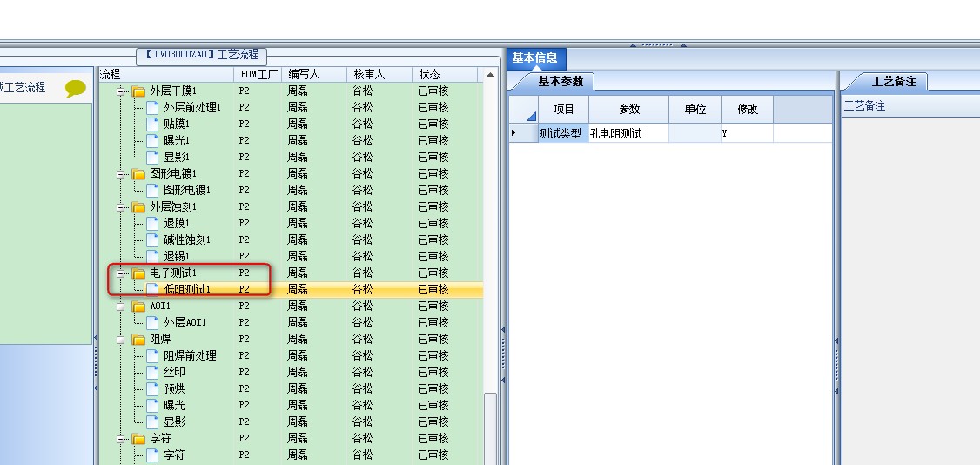Collapse the 外层干膜1 tree node
This screenshot has height=465, width=980.
[x=121, y=91]
